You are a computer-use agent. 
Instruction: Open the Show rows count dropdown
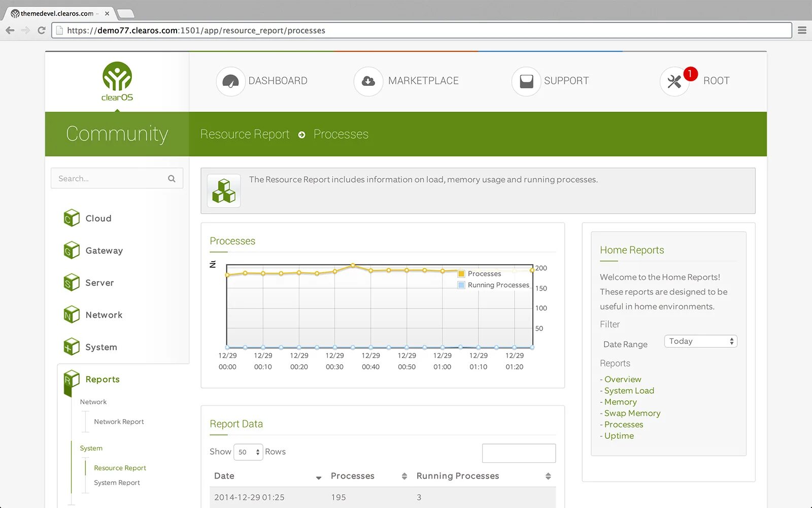(248, 452)
